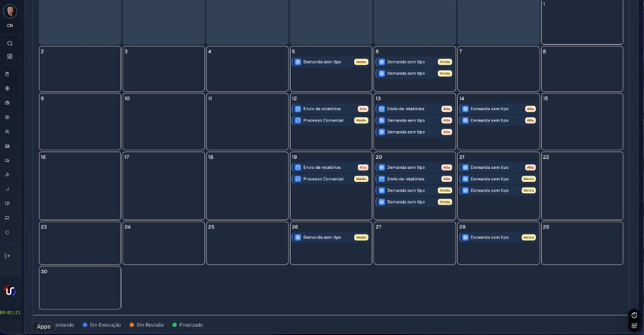The image size is (644, 335).
Task: Click the Em Revisão legend label
Action: 150,325
